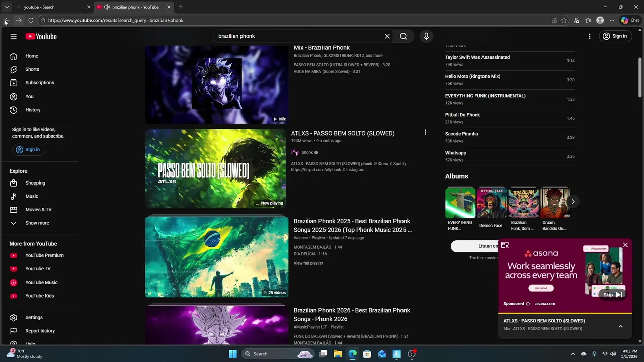
Task: Open PASSO BEM SOLTO (SLOWED) thumbnail
Action: (x=215, y=169)
